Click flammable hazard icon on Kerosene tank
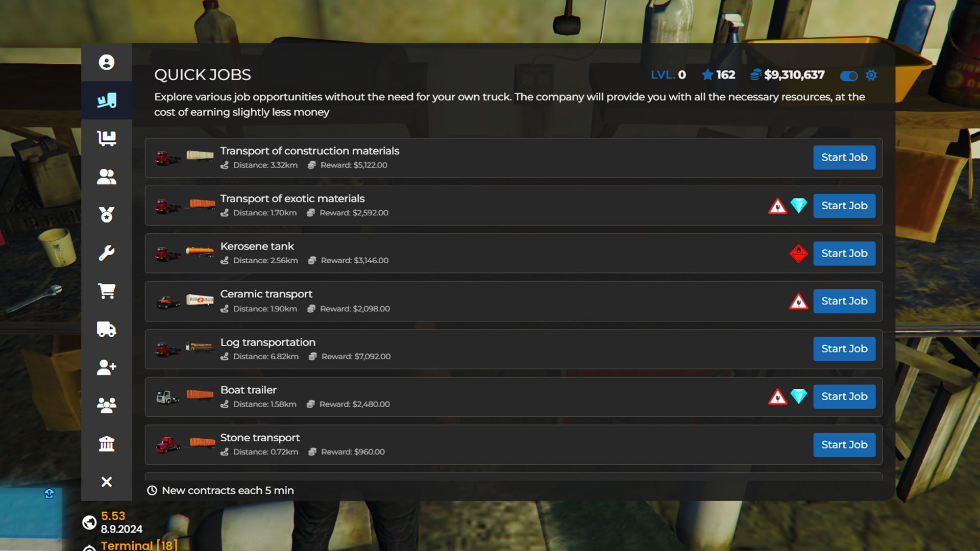This screenshot has width=980, height=551. 799,254
